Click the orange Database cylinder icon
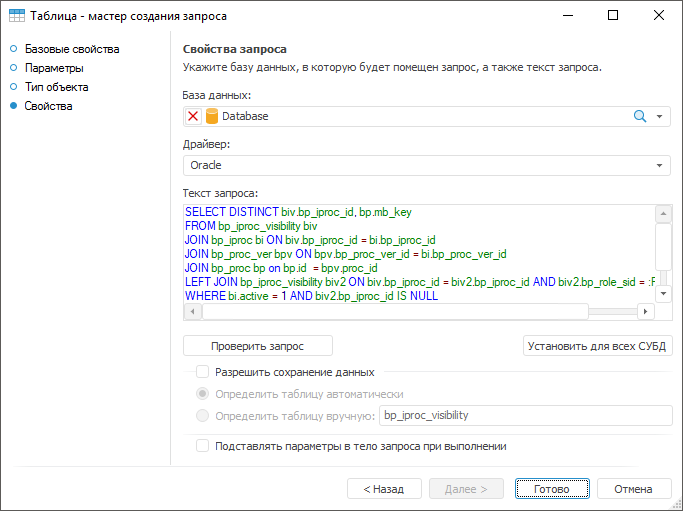683x511 pixels. (211, 116)
